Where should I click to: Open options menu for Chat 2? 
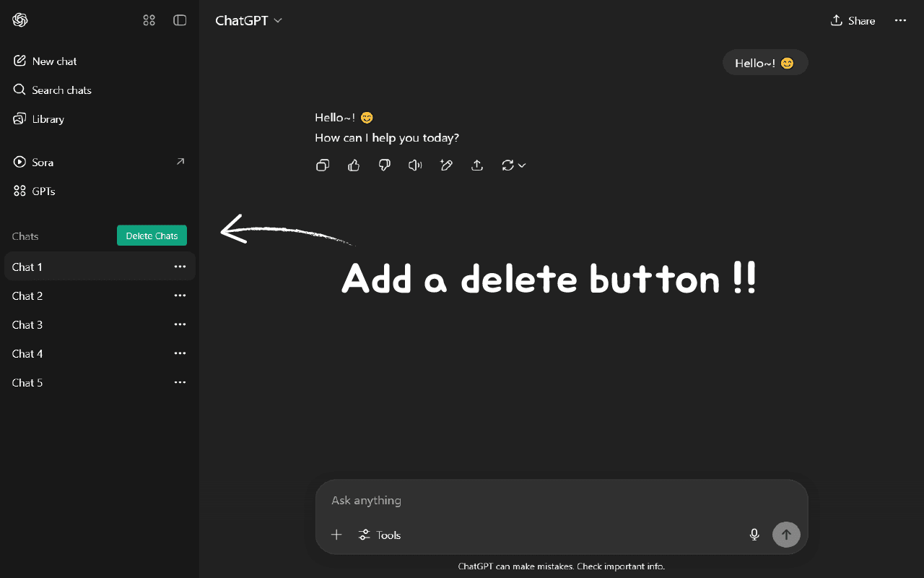point(180,296)
